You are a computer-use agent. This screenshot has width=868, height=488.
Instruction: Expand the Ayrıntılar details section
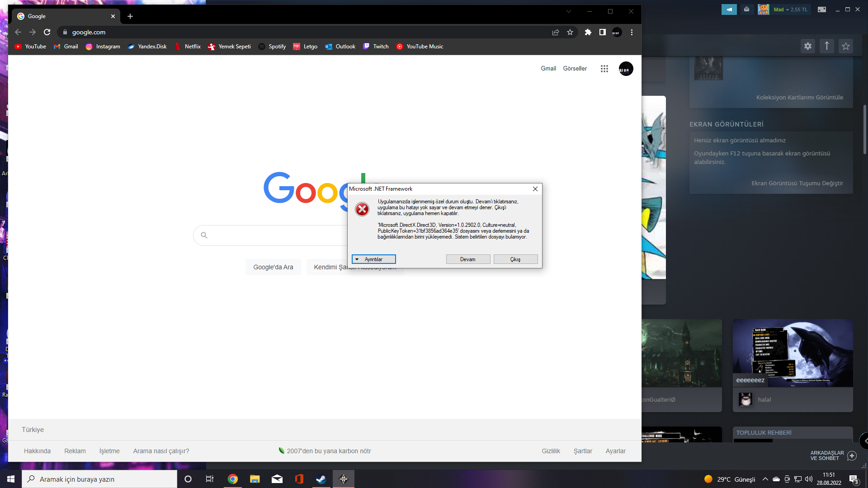(373, 259)
